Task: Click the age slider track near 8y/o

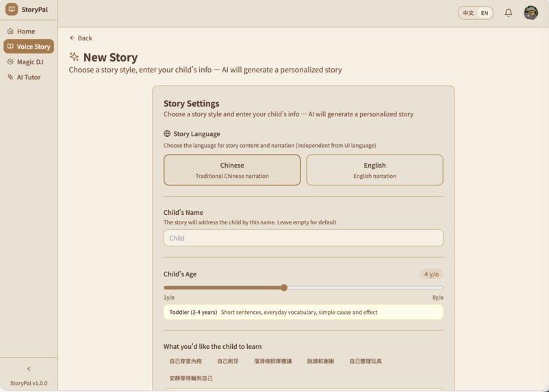Action: tap(437, 288)
